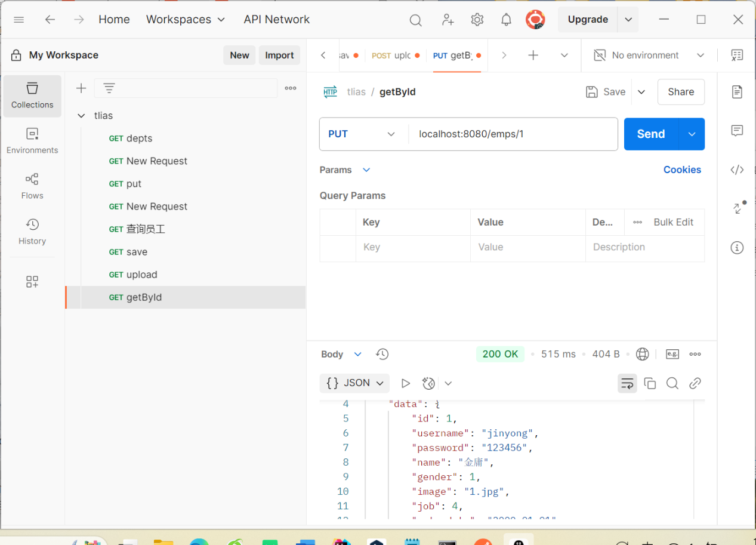Click the configure workspace sidebar icon

tap(32, 282)
